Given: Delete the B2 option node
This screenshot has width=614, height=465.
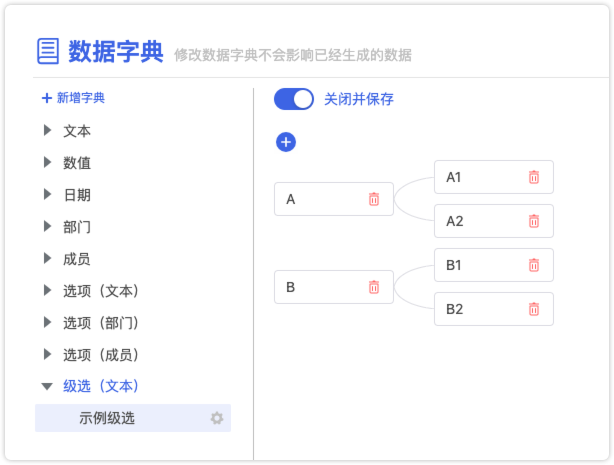Looking at the screenshot, I should click(534, 309).
